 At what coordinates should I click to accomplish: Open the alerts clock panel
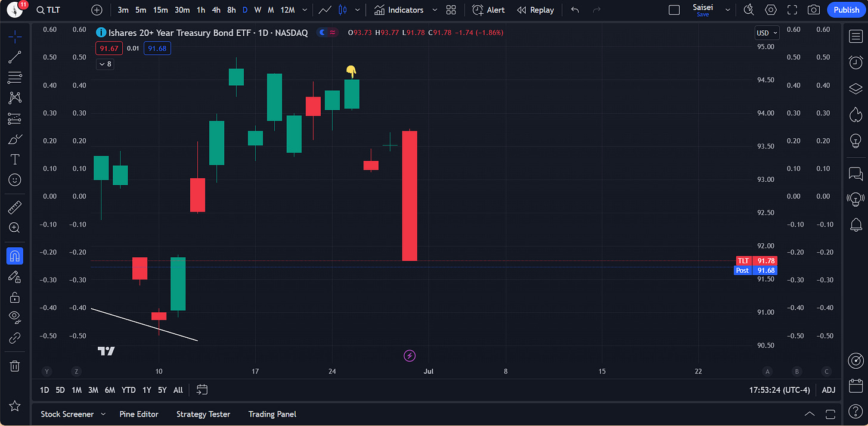pos(855,63)
